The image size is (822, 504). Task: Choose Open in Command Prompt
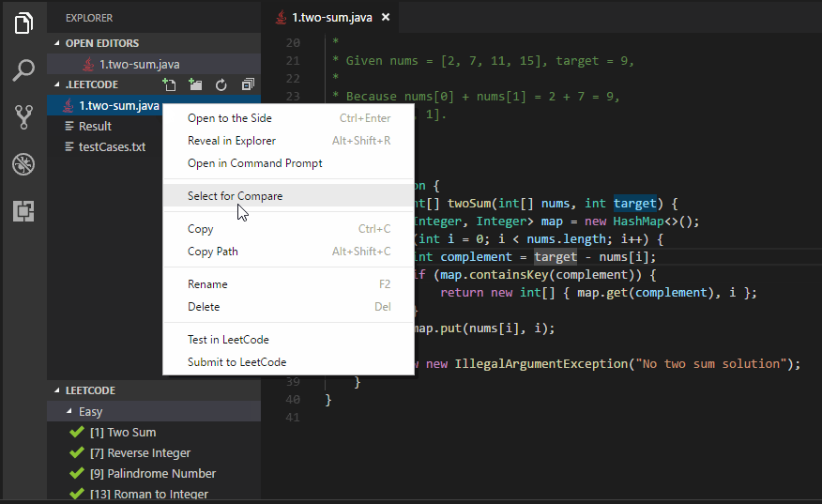tap(289, 163)
